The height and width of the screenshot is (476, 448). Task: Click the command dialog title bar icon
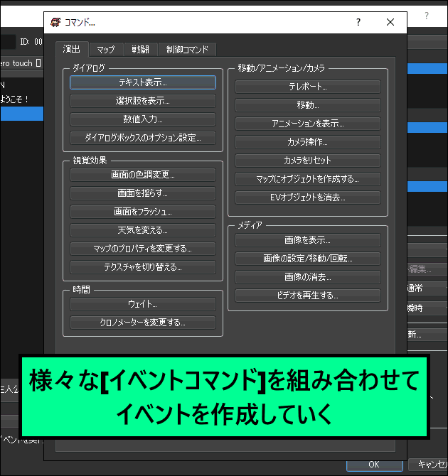[55, 23]
